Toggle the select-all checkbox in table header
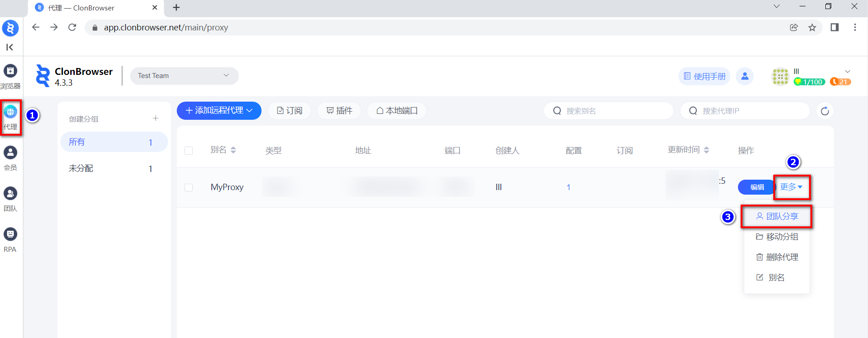Image resolution: width=868 pixels, height=338 pixels. point(189,151)
